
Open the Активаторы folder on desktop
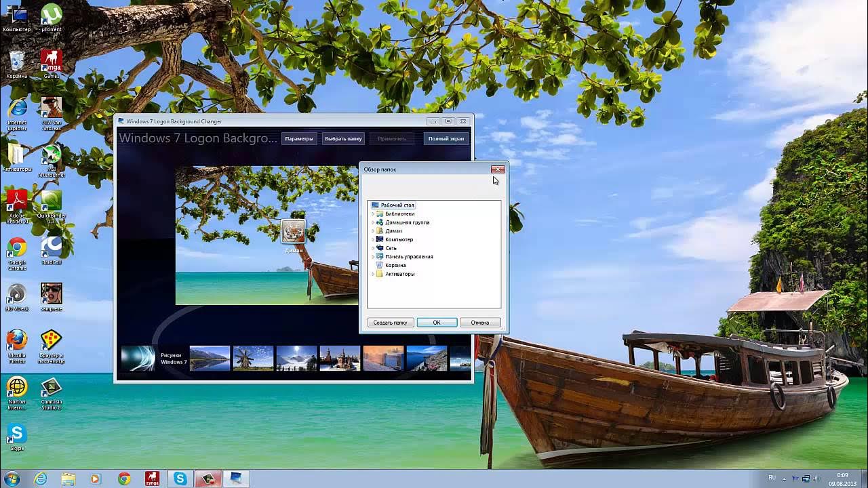[17, 158]
